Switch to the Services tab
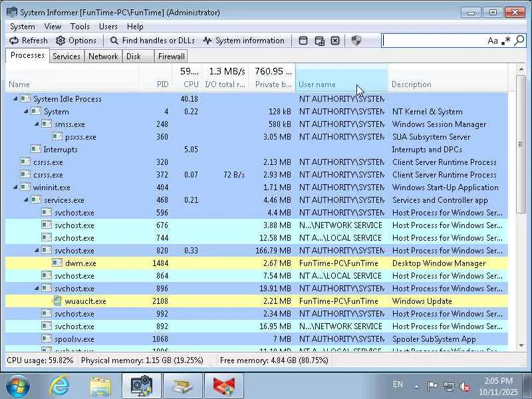The height and width of the screenshot is (399, 532). click(x=66, y=57)
